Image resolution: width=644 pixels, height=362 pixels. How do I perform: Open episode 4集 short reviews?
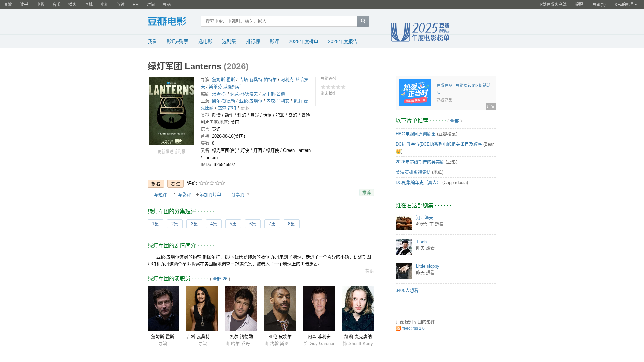coord(214,224)
